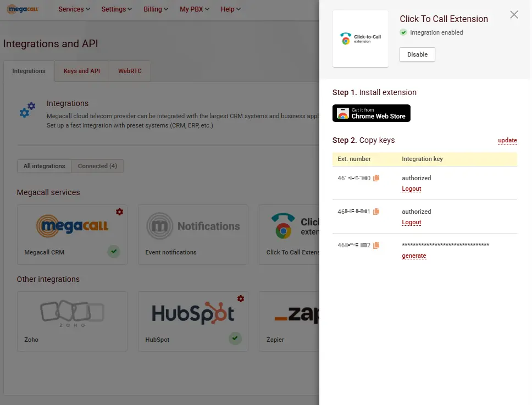Disable the Click To Call integration
This screenshot has width=532, height=405.
(x=417, y=54)
